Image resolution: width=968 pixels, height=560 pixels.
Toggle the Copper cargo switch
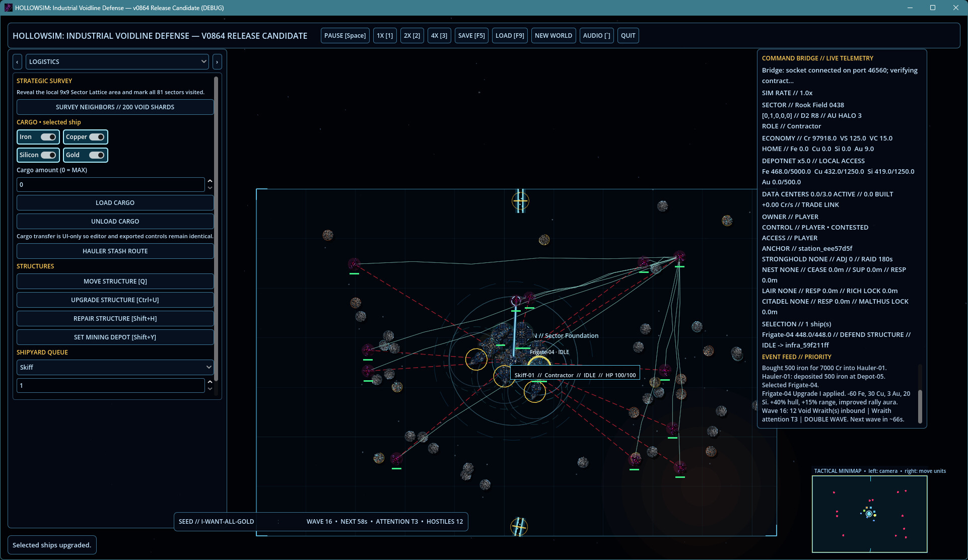coord(97,137)
